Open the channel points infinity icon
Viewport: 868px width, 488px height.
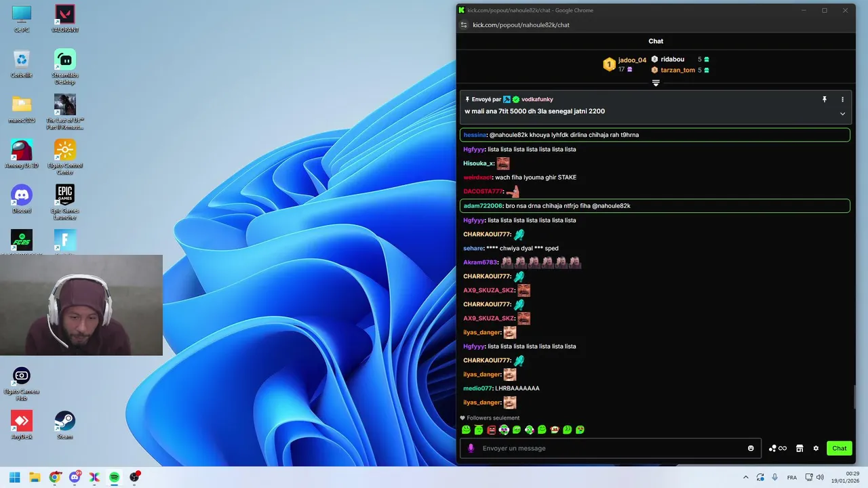(x=777, y=448)
